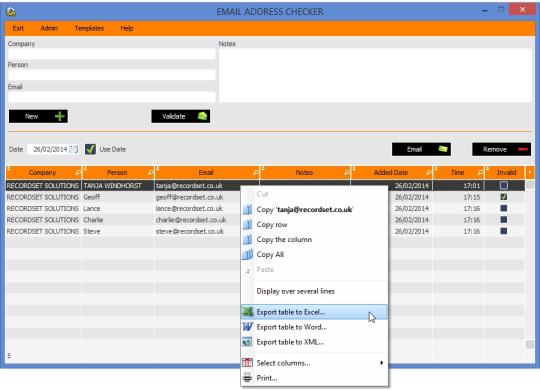Click the Email input field
Viewport: 540px width, 390px height.
point(112,96)
